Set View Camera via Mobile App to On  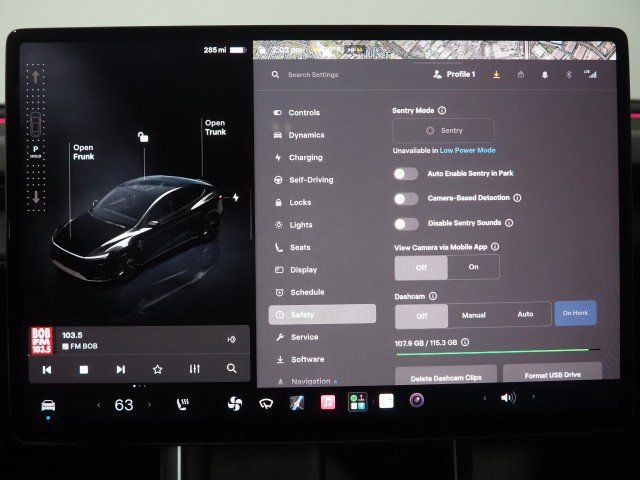click(473, 267)
